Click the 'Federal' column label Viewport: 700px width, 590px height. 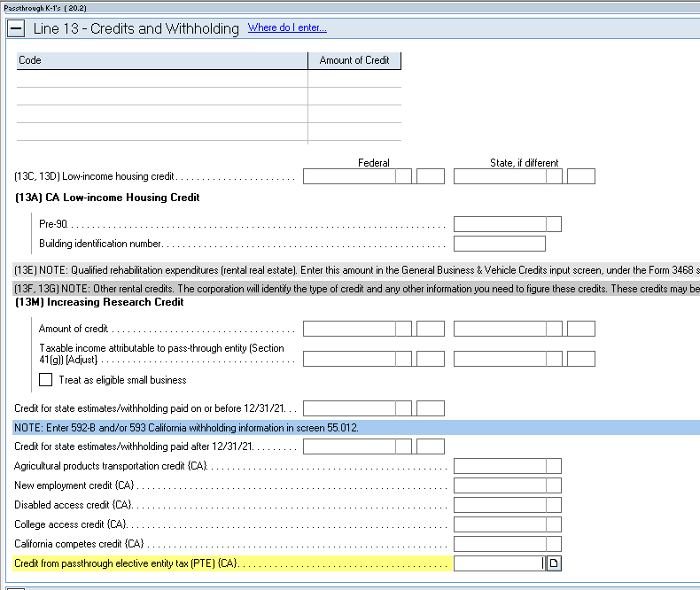point(374,163)
